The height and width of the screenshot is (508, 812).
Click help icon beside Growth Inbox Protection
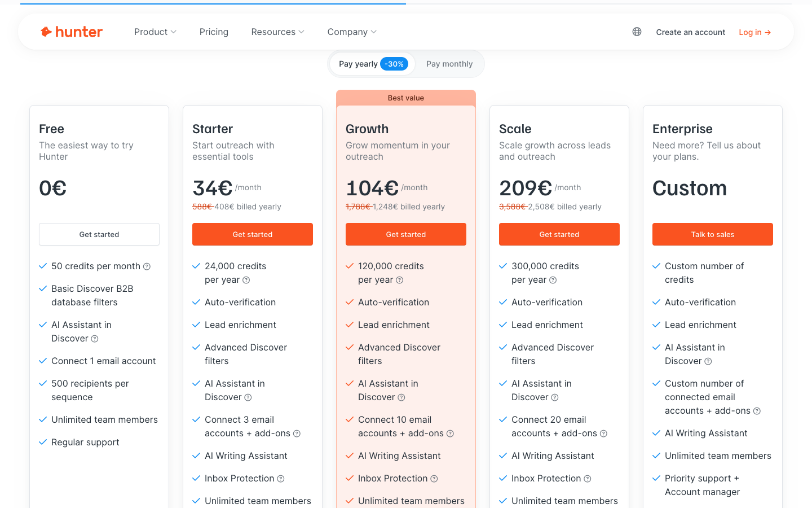click(434, 479)
